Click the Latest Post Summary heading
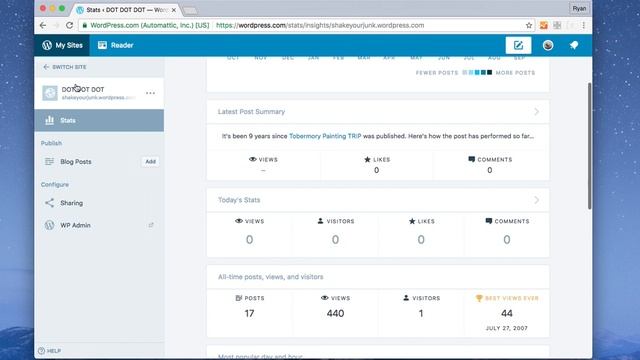Image resolution: width=640 pixels, height=360 pixels. pos(251,112)
